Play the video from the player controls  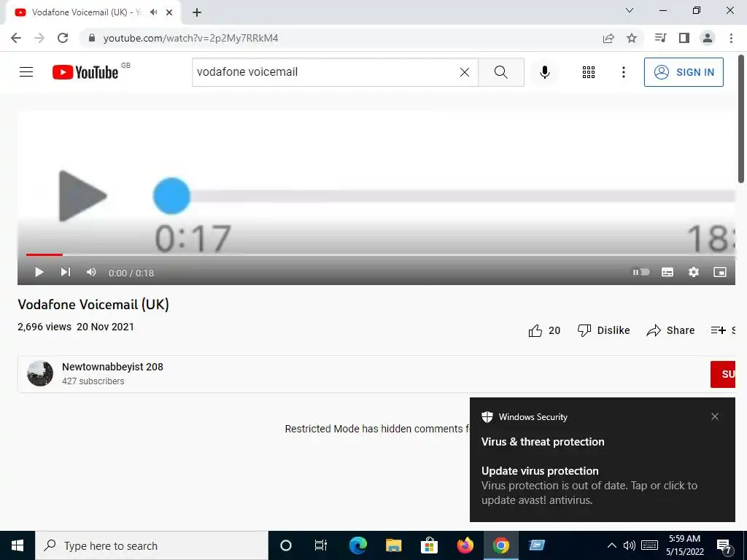[39, 272]
